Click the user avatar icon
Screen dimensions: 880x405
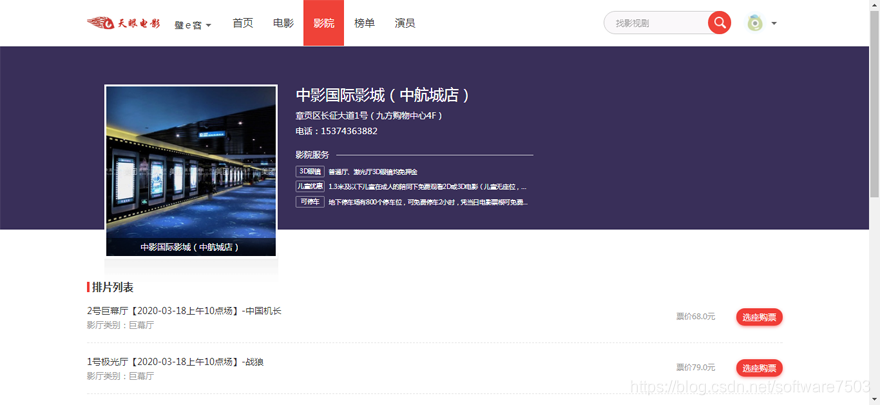click(755, 23)
